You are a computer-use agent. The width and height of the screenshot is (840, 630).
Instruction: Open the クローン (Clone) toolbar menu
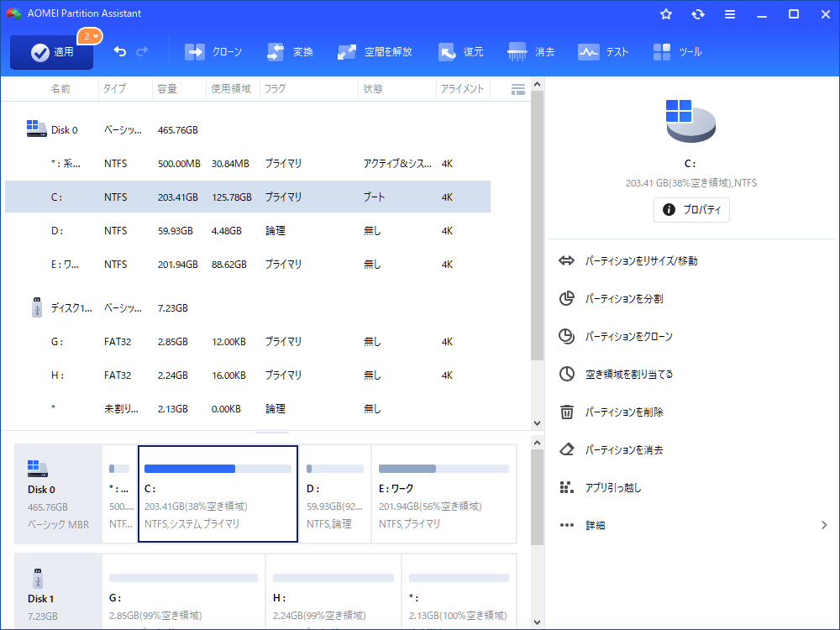[213, 52]
